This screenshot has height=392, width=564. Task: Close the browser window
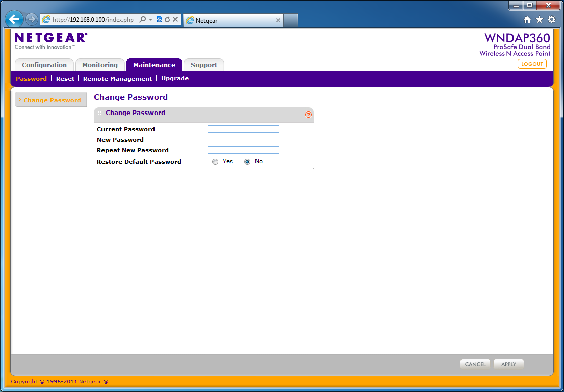[x=548, y=5]
